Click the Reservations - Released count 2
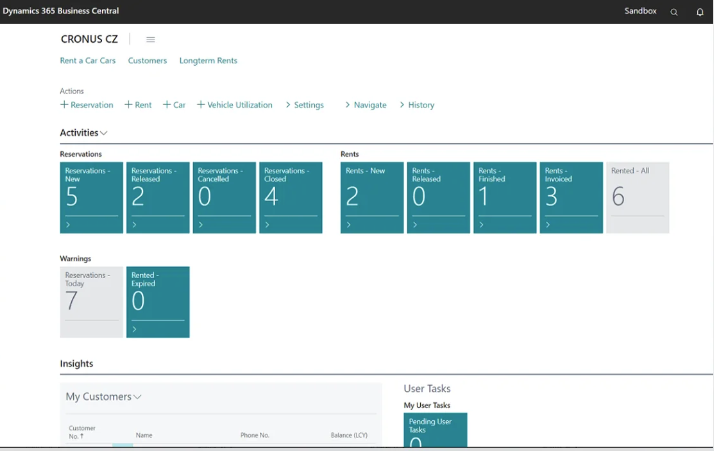The image size is (714, 451). coord(138,197)
